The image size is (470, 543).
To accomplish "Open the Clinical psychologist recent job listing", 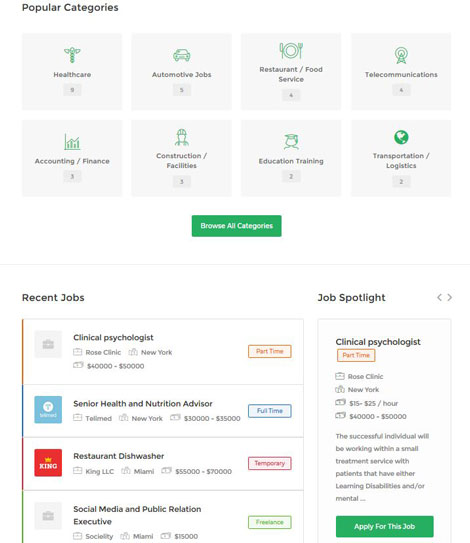I will click(x=113, y=337).
